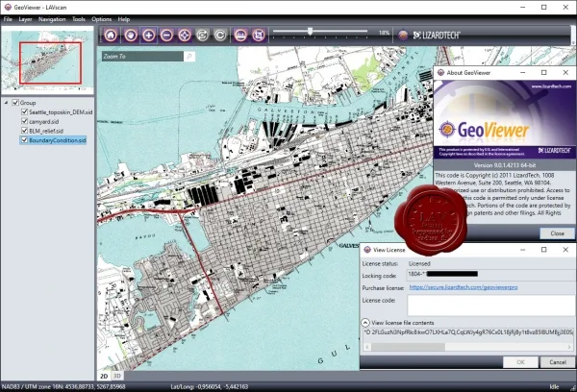Select the Pan hand tool
Screen dimensions: 577x392
click(x=131, y=36)
